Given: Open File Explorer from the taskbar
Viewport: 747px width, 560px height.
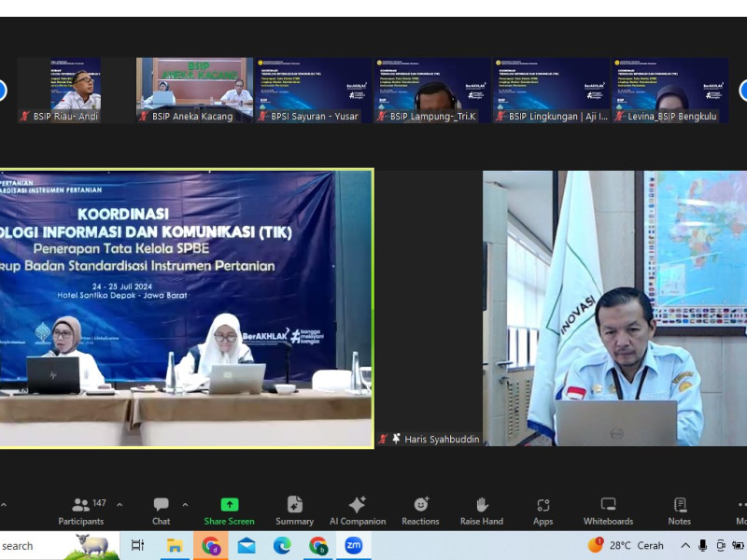Looking at the screenshot, I should [x=174, y=546].
